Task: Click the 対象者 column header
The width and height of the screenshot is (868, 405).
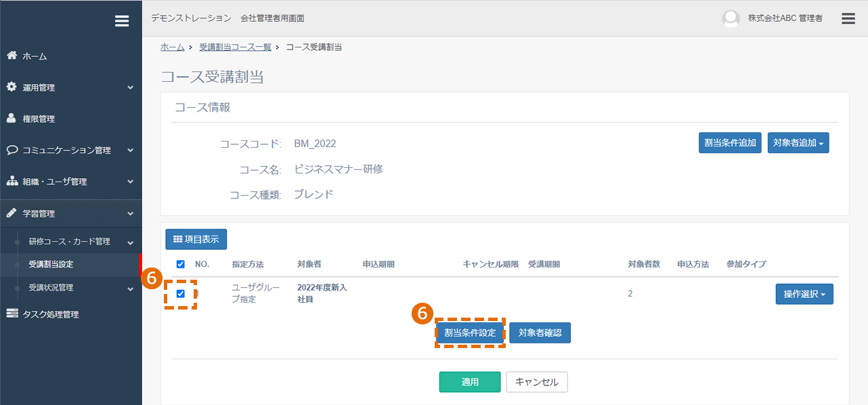Action: [309, 264]
